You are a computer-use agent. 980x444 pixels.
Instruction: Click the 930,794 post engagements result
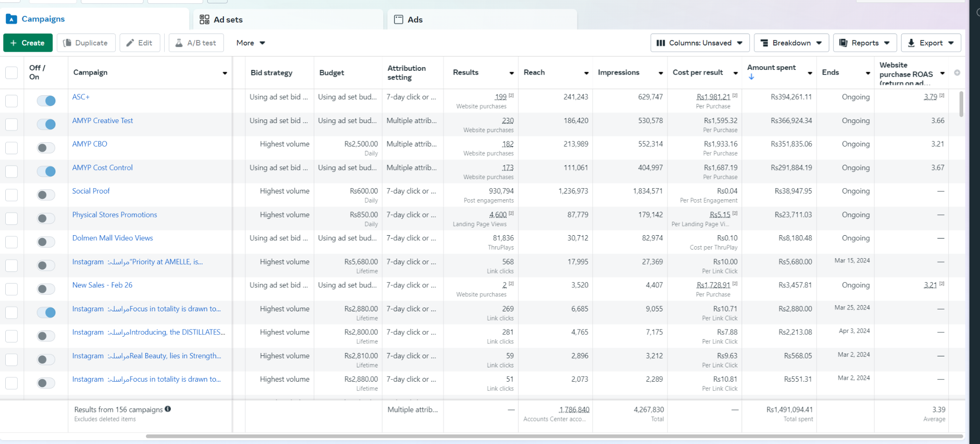pyautogui.click(x=501, y=191)
